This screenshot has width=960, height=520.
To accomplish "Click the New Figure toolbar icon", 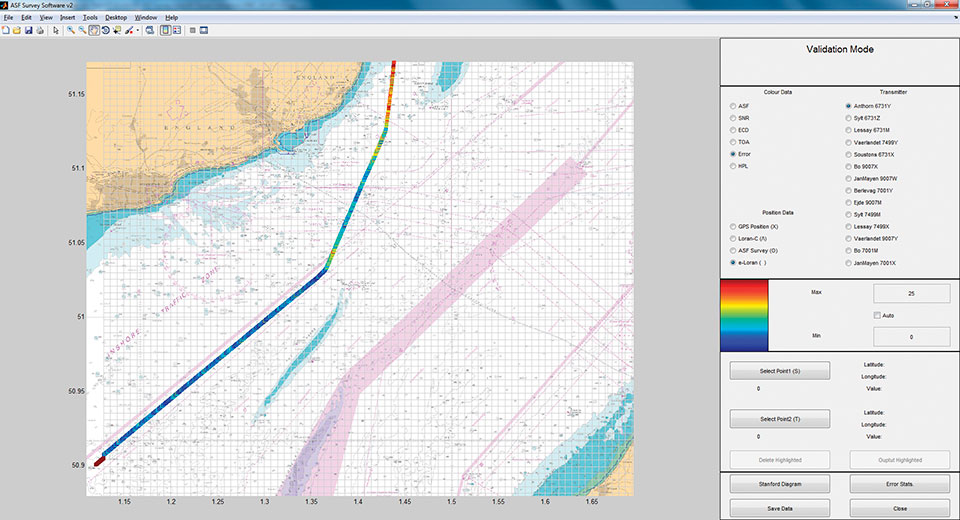I will pyautogui.click(x=6, y=30).
